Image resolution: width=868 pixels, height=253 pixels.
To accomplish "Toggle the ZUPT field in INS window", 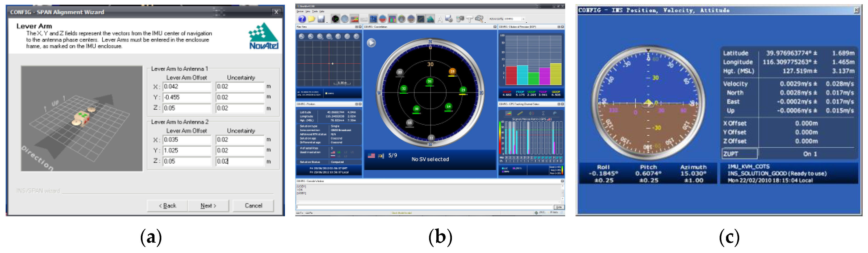I will click(x=740, y=154).
